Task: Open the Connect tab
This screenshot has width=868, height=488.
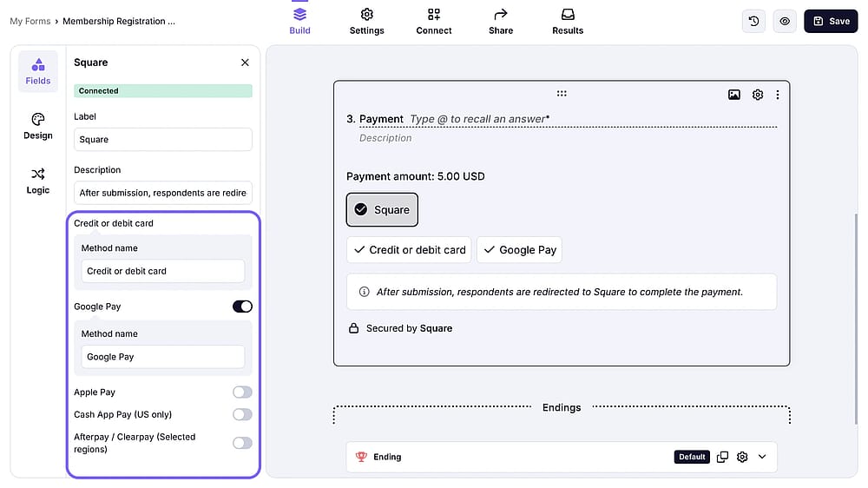Action: point(433,22)
